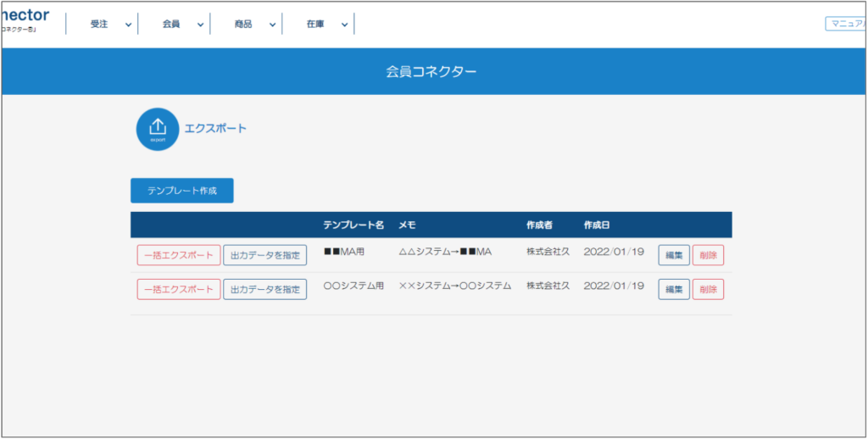The image size is (868, 439).
Task: Click the round export icon
Action: pyautogui.click(x=158, y=129)
